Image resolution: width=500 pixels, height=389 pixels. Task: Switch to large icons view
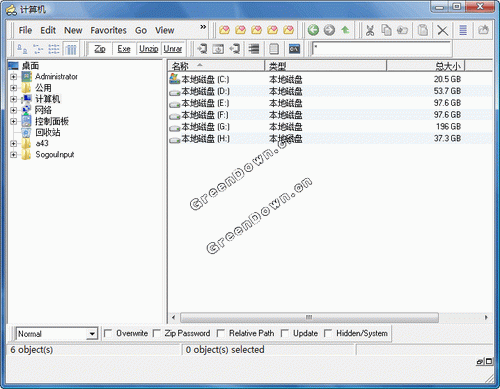pyautogui.click(x=22, y=49)
